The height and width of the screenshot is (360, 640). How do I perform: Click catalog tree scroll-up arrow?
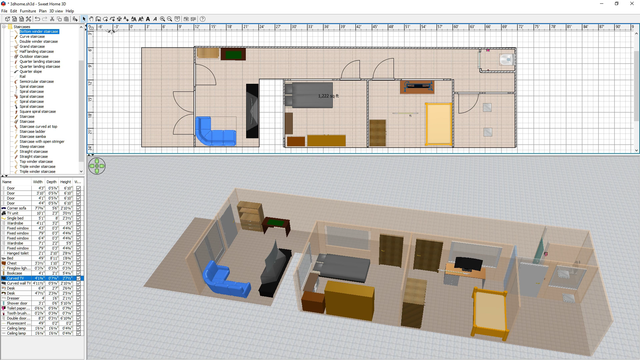click(81, 27)
